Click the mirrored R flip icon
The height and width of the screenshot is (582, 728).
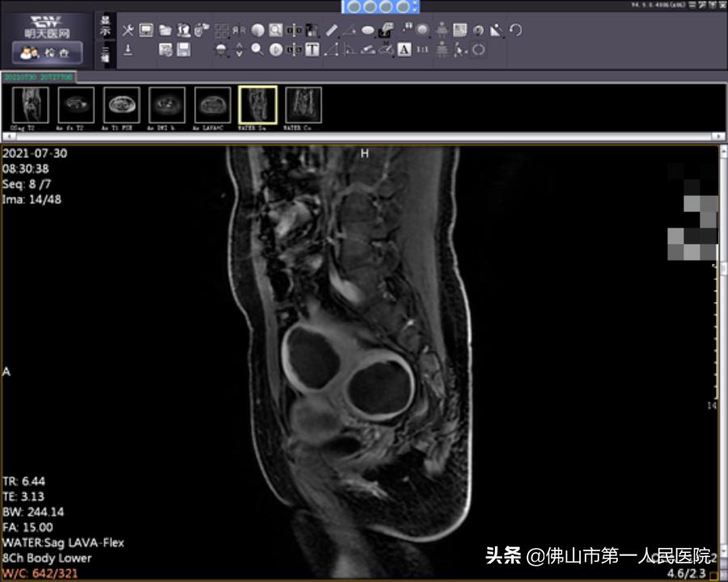[x=239, y=30]
